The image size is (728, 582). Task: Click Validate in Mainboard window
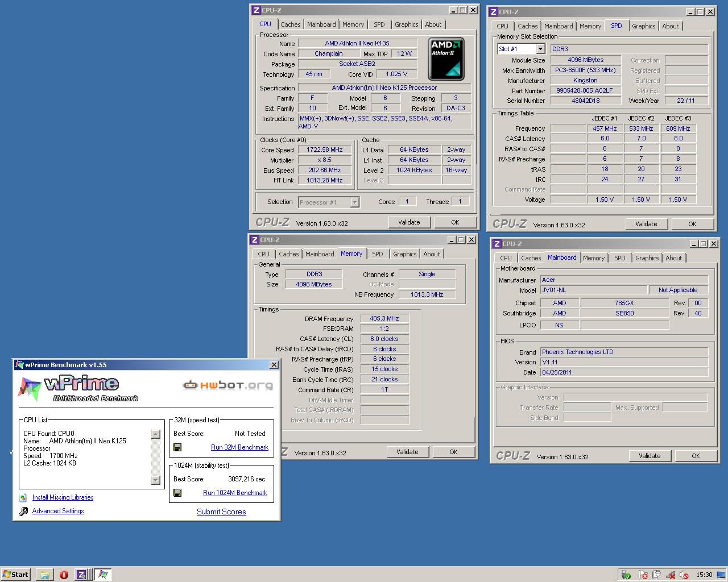coord(650,456)
